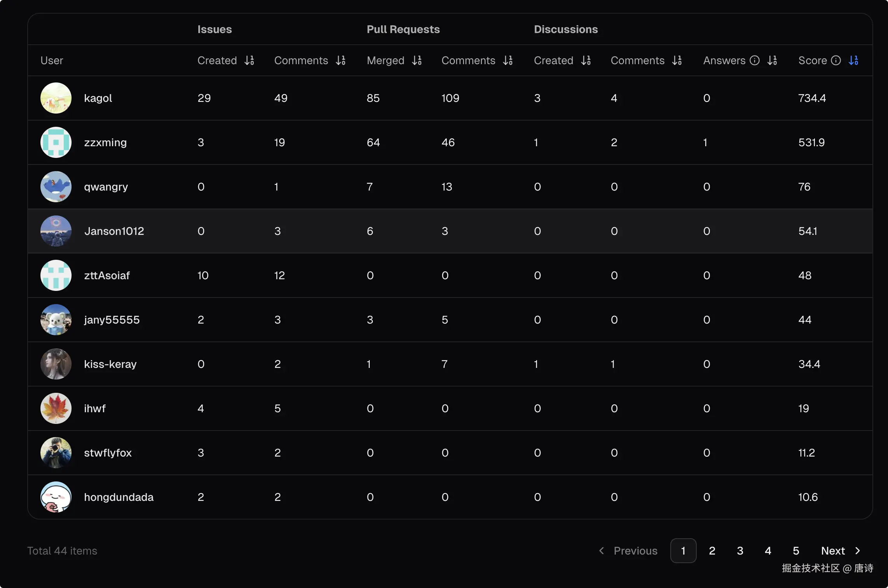This screenshot has height=588, width=888.
Task: Sort by Answers column icon
Action: pyautogui.click(x=772, y=60)
